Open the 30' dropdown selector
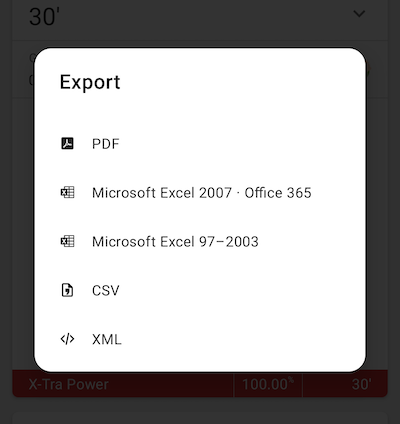Screen dimensions: 400x424 200,17
